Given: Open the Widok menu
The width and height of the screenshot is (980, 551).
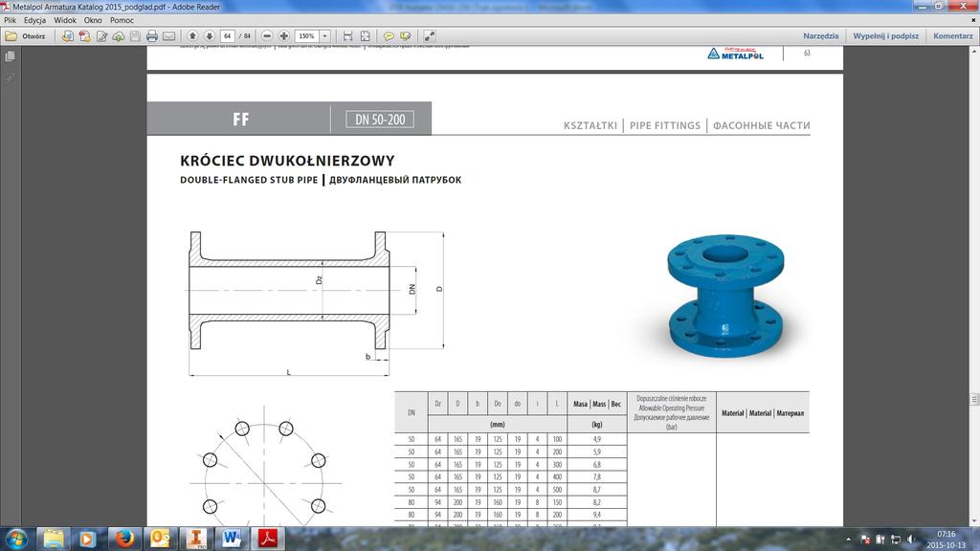Looking at the screenshot, I should pyautogui.click(x=65, y=20).
